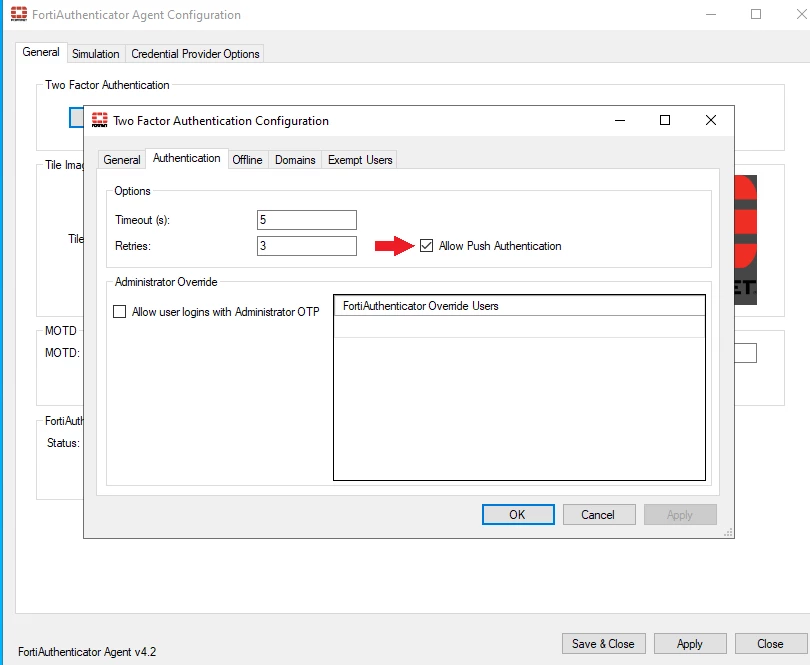
Task: Enable Allow user logins with Administrator OTP
Action: click(119, 312)
